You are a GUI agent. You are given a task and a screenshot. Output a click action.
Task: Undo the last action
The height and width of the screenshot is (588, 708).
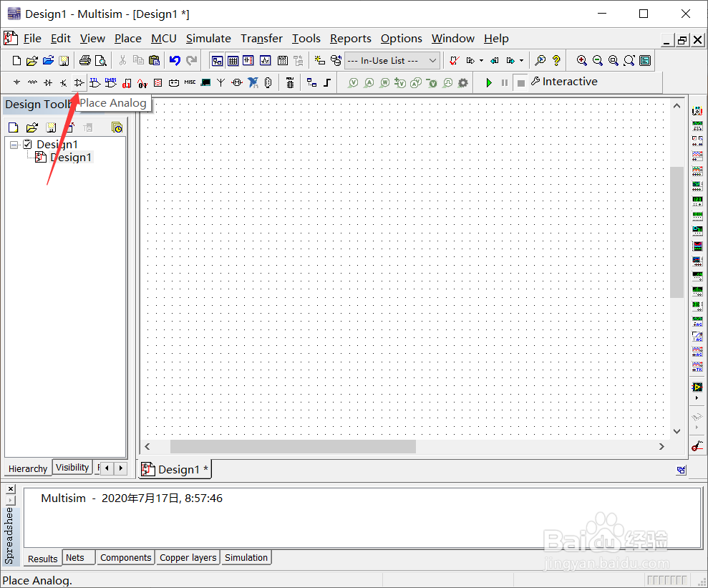175,60
